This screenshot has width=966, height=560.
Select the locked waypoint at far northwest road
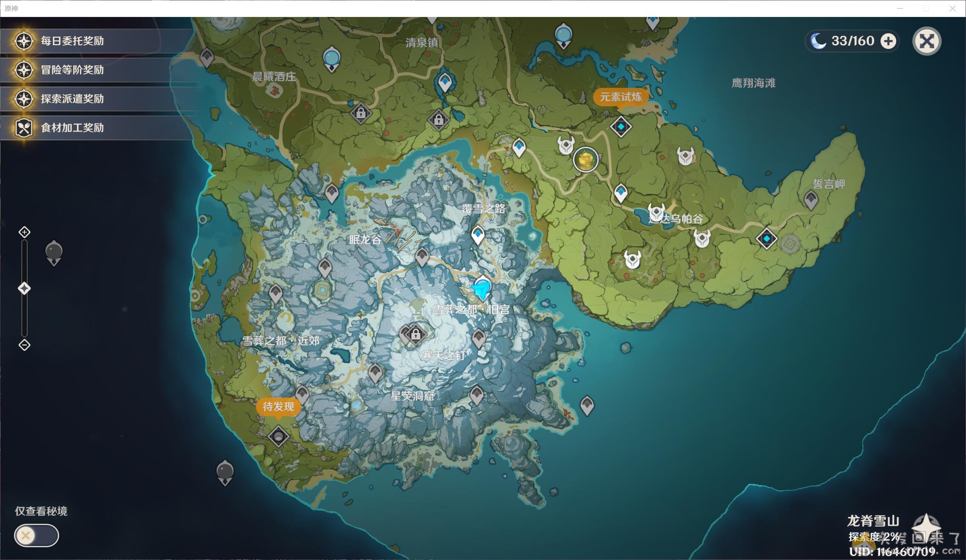point(207,58)
